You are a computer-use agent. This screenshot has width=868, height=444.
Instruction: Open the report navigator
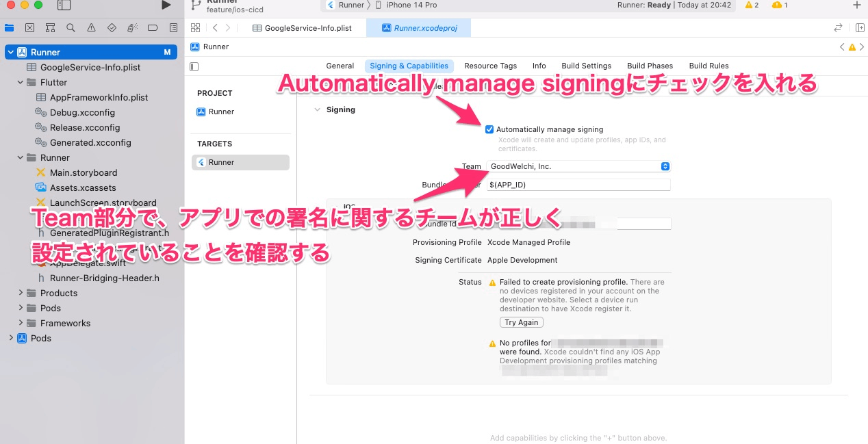point(173,28)
